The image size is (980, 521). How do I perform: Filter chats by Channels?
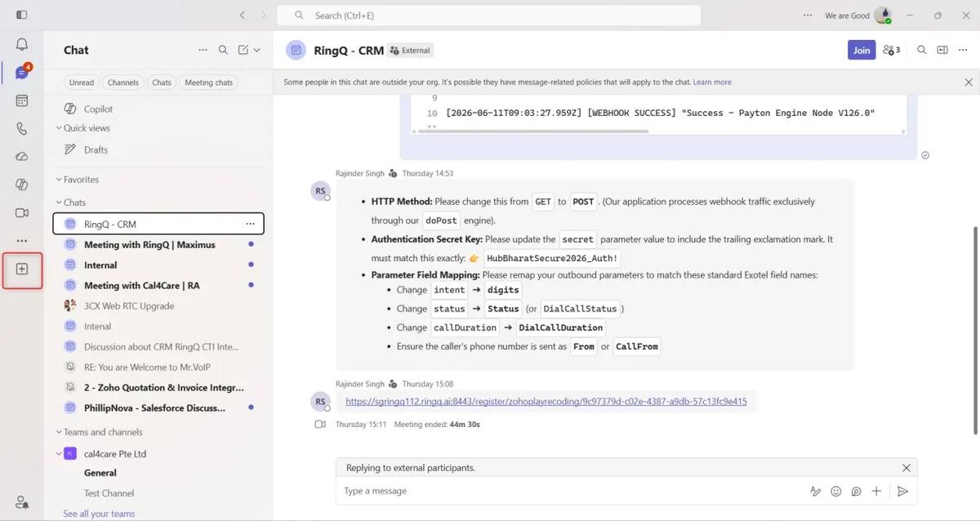[x=123, y=82]
